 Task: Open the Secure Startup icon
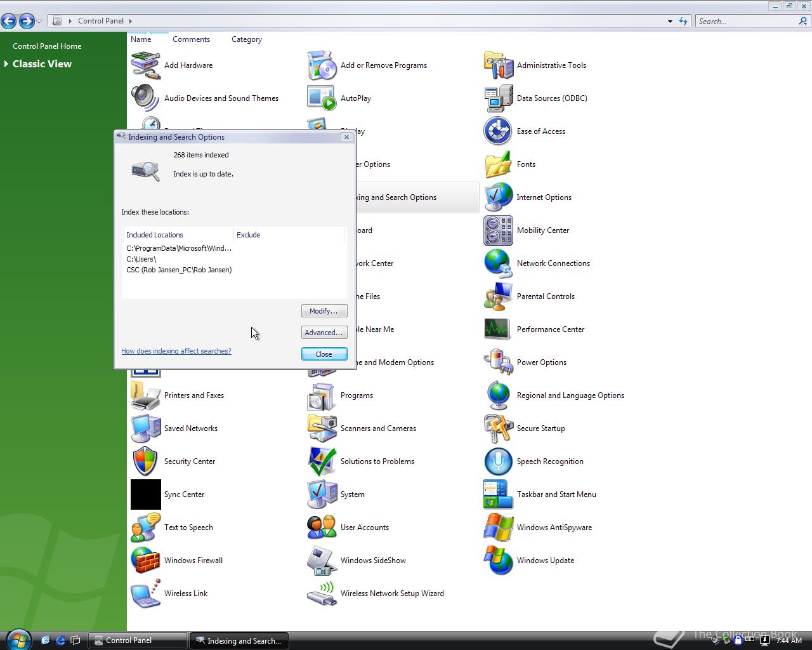498,428
